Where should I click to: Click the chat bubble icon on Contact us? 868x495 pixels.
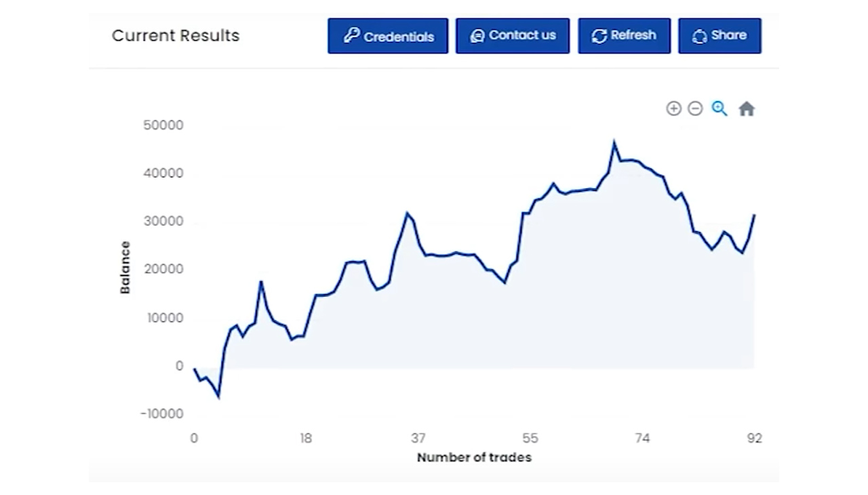[x=477, y=36]
